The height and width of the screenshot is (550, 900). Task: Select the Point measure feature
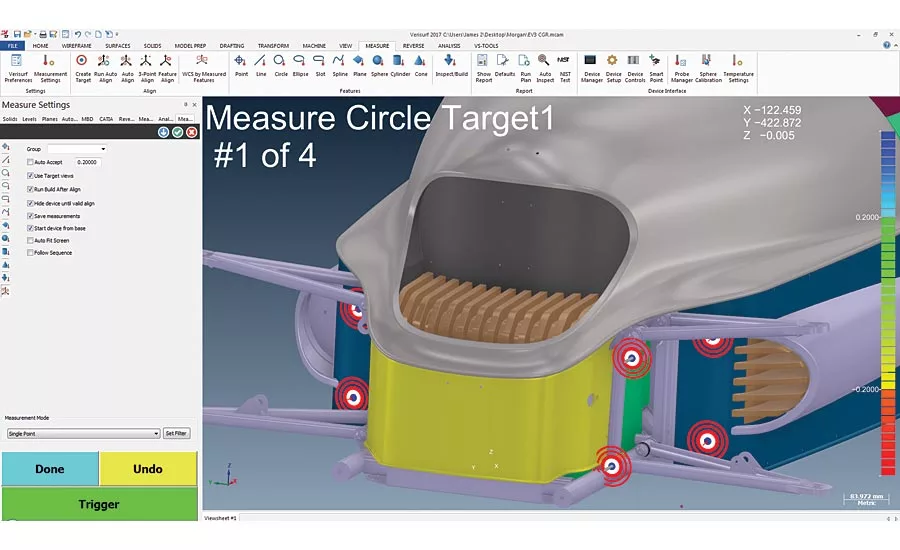coord(241,66)
